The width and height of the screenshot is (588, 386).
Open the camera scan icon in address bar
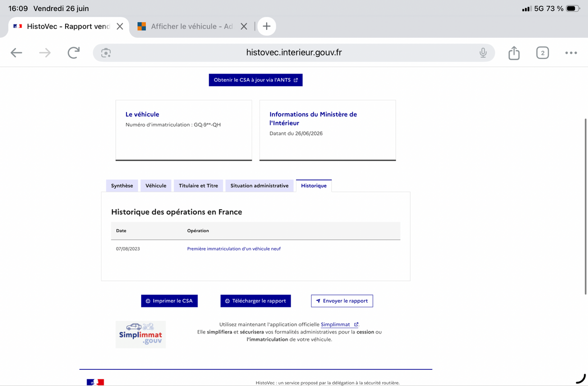pyautogui.click(x=106, y=53)
